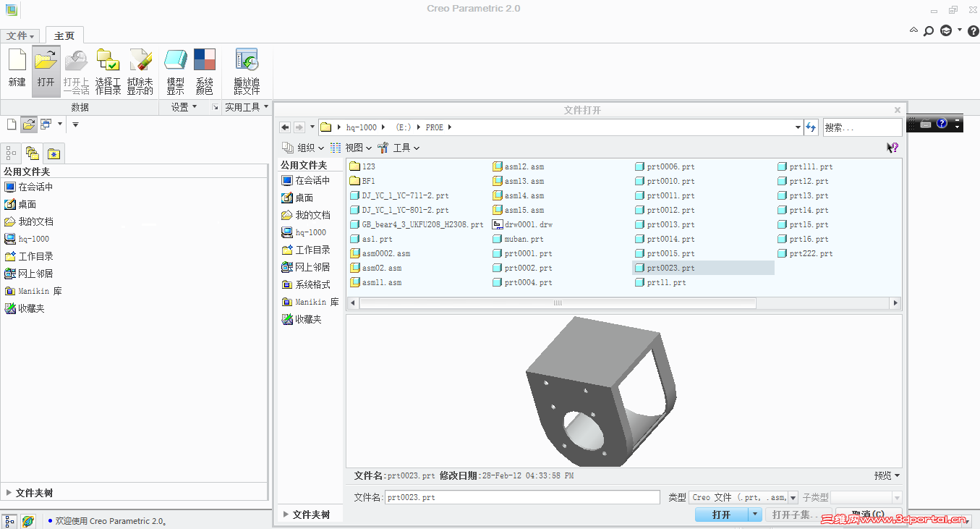Select the assembly asm0002.asm

pos(380,253)
